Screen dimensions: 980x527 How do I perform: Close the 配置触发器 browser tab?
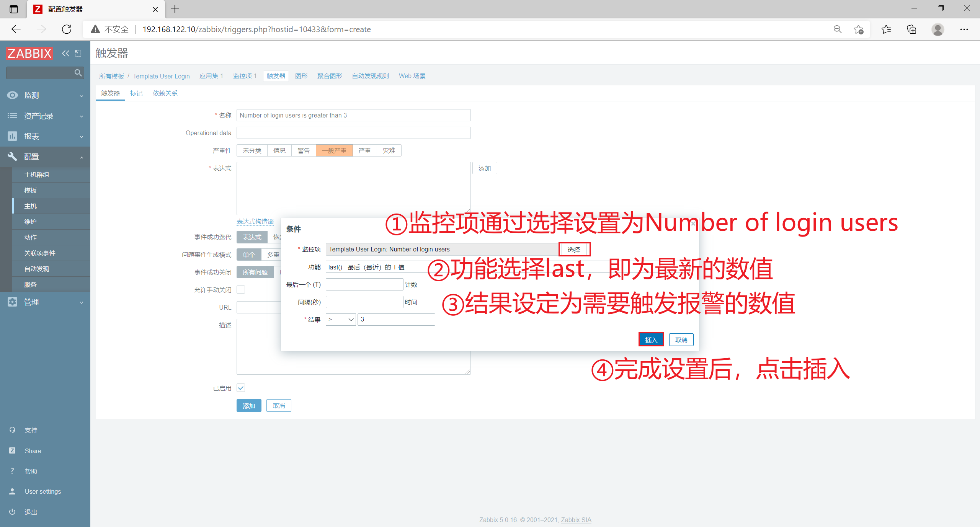[155, 9]
